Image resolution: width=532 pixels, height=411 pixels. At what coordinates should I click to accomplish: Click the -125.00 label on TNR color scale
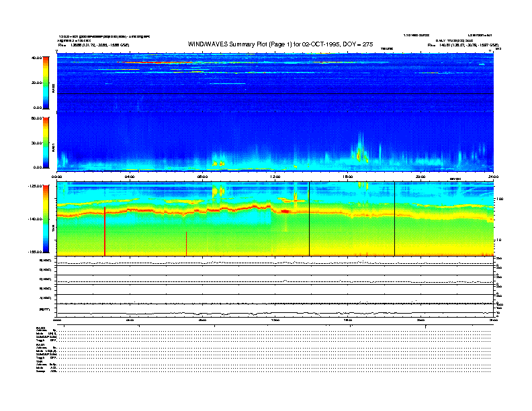tap(35, 186)
